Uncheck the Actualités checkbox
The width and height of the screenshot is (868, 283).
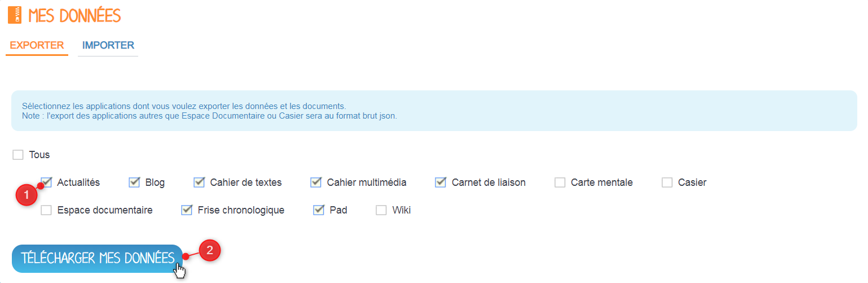point(46,182)
